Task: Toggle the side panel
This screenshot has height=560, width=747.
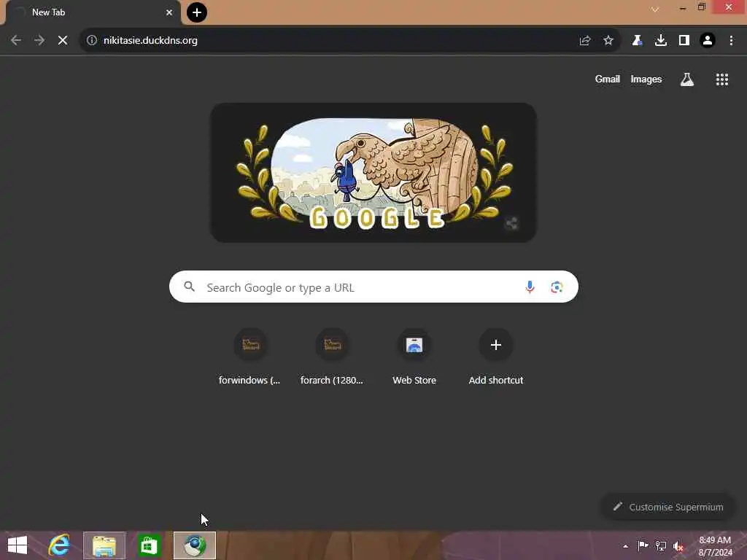Action: (684, 41)
